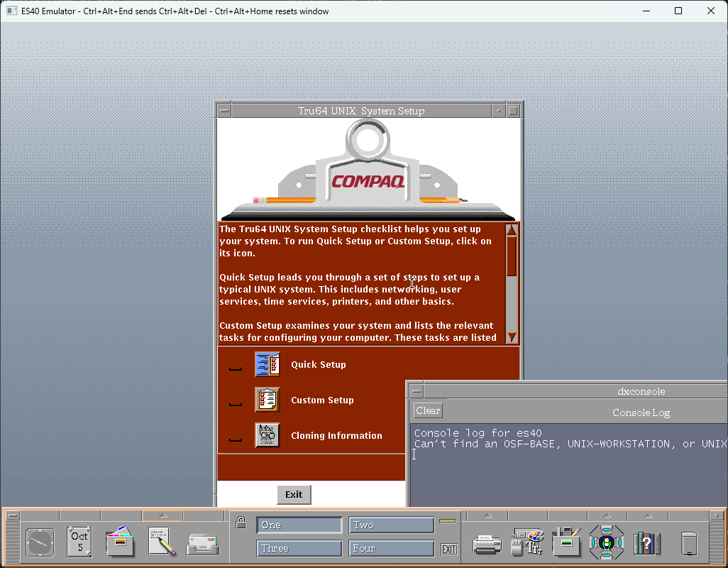
Task: Click the padlock to lock the screen
Action: pyautogui.click(x=241, y=523)
